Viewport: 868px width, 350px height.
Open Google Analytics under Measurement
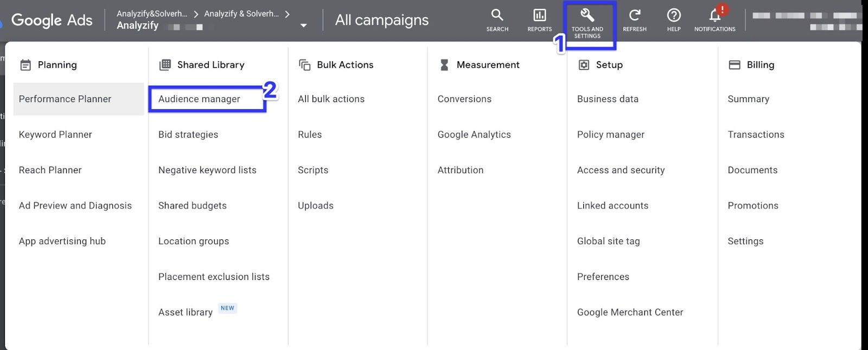point(474,135)
